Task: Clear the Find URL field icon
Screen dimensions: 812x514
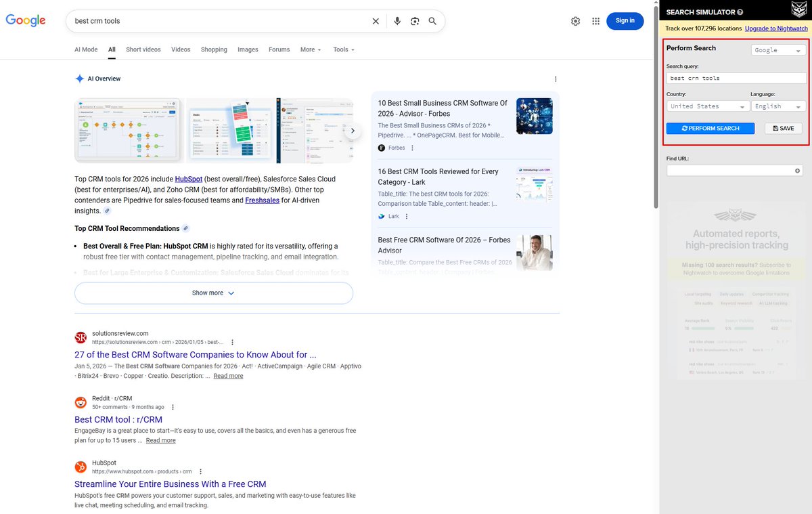Action: [x=798, y=171]
